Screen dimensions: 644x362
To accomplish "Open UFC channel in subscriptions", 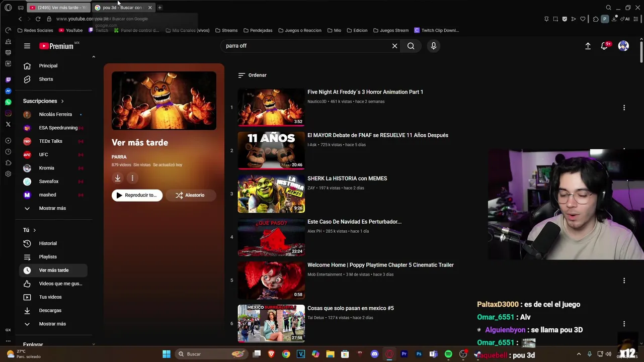I will (x=53, y=154).
